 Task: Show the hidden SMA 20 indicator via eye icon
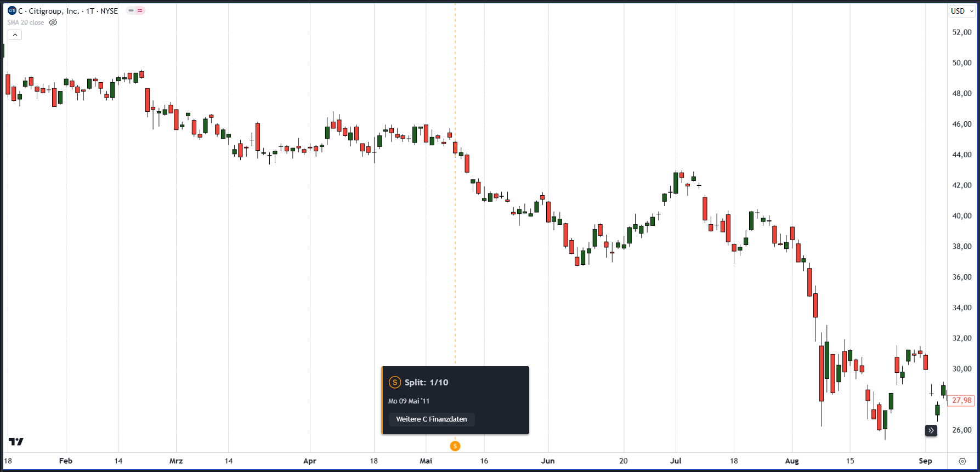(53, 22)
